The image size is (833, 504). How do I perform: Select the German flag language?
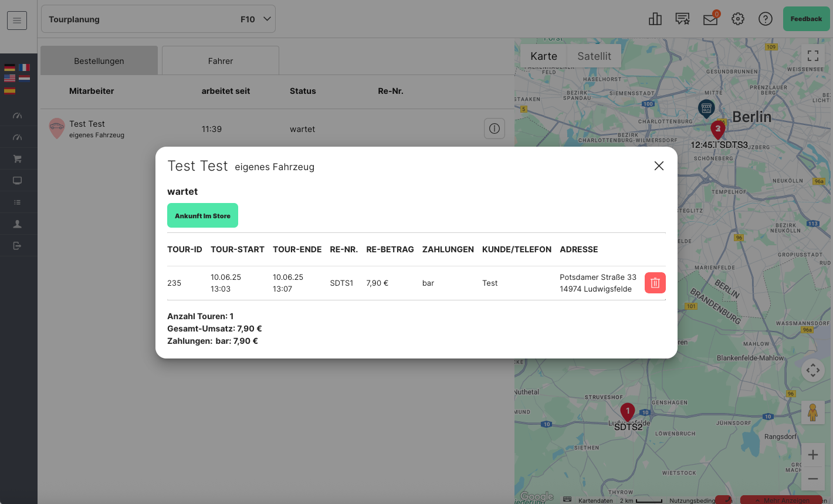click(x=10, y=67)
